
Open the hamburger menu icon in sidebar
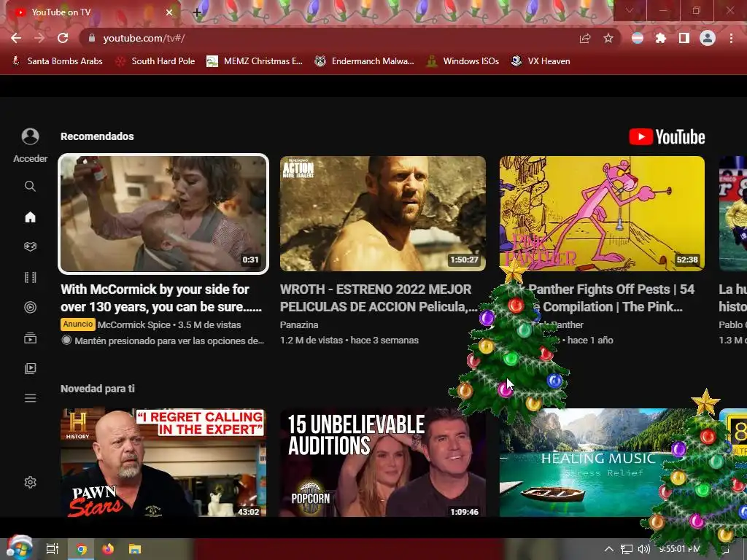point(30,398)
